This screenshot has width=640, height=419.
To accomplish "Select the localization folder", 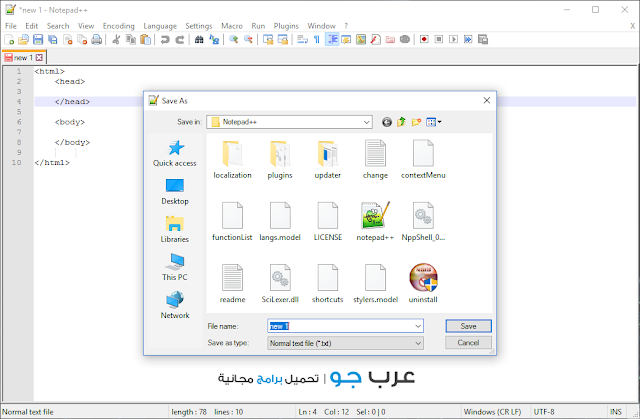I will pyautogui.click(x=232, y=160).
